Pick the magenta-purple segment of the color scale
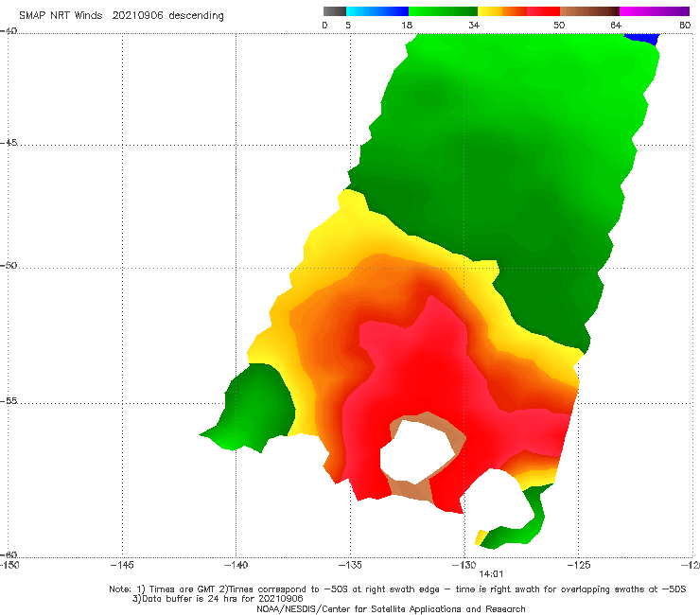 [x=655, y=11]
